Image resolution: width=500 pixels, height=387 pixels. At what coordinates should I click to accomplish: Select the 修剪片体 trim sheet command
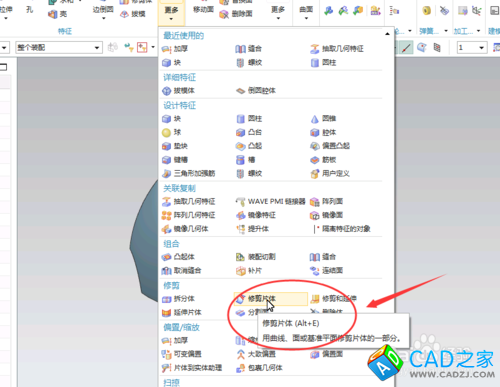[x=270, y=299]
